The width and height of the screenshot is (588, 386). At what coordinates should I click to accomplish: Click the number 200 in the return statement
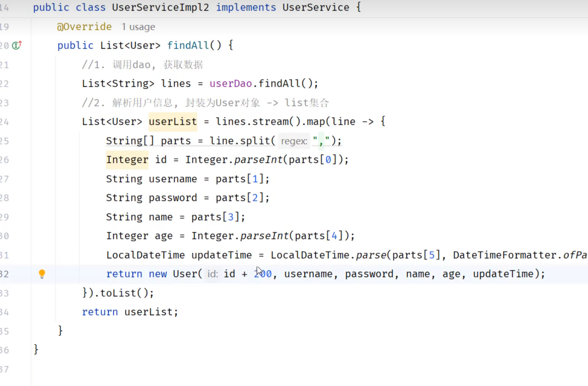(x=263, y=274)
